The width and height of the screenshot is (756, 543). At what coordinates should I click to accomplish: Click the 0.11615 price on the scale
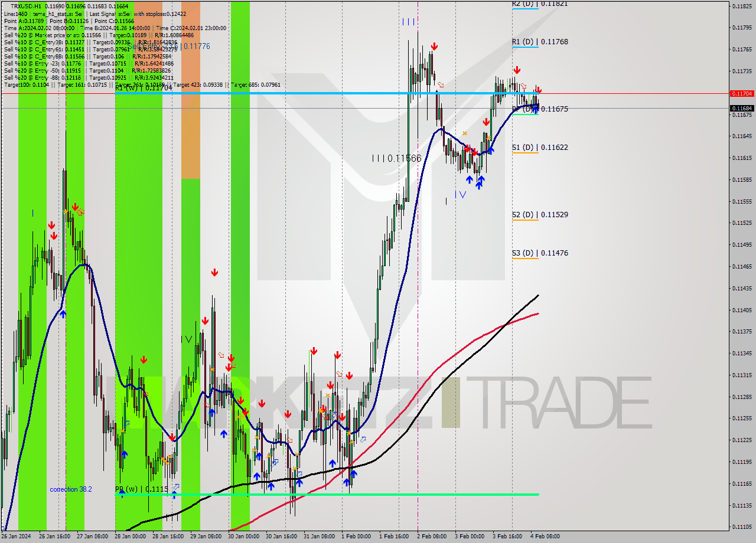coord(741,158)
